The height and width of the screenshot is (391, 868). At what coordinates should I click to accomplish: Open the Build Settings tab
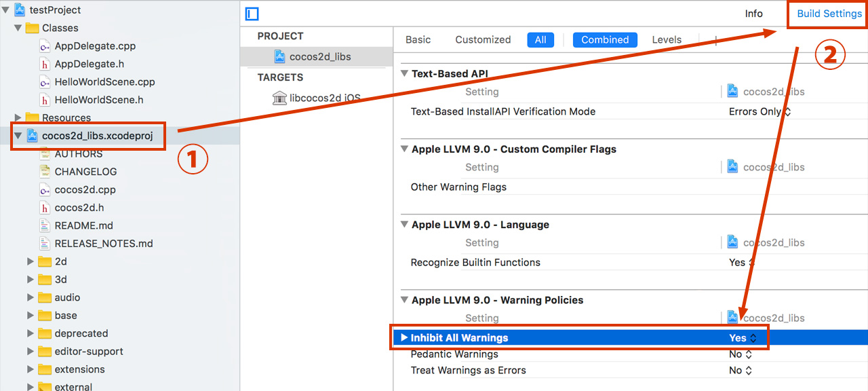click(x=829, y=14)
